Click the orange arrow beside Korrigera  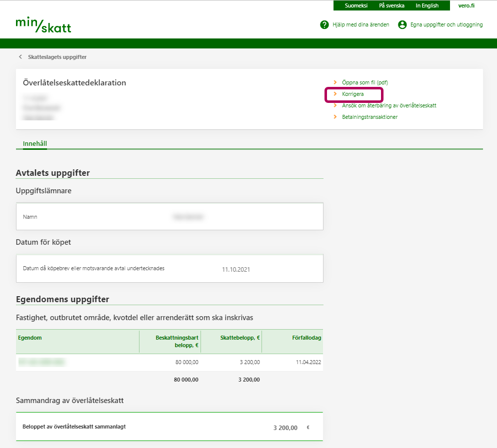click(335, 94)
